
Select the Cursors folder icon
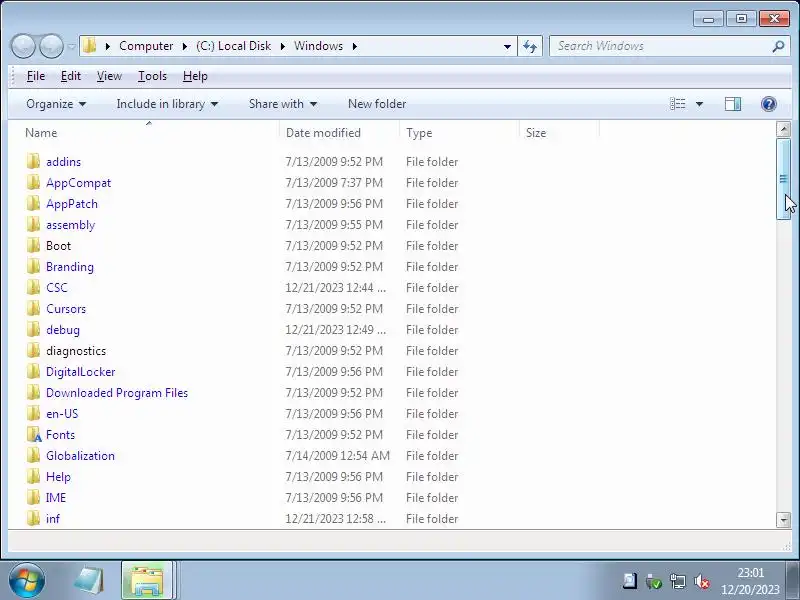tap(33, 309)
